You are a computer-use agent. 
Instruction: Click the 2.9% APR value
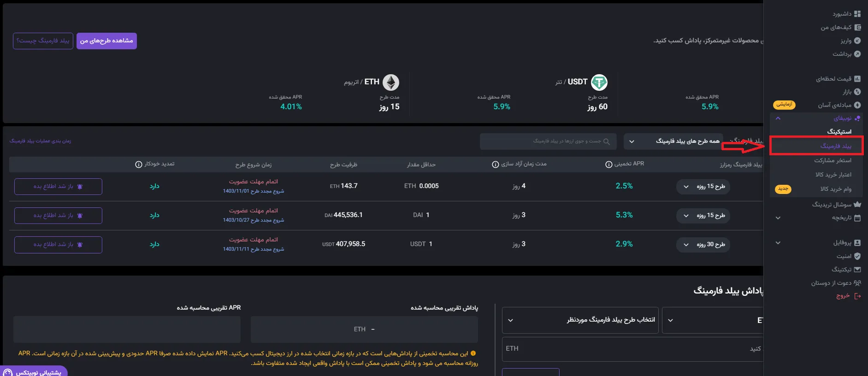click(624, 244)
